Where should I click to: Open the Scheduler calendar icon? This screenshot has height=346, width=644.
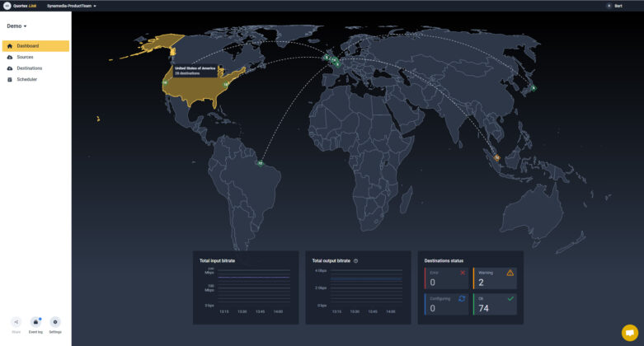pyautogui.click(x=10, y=79)
